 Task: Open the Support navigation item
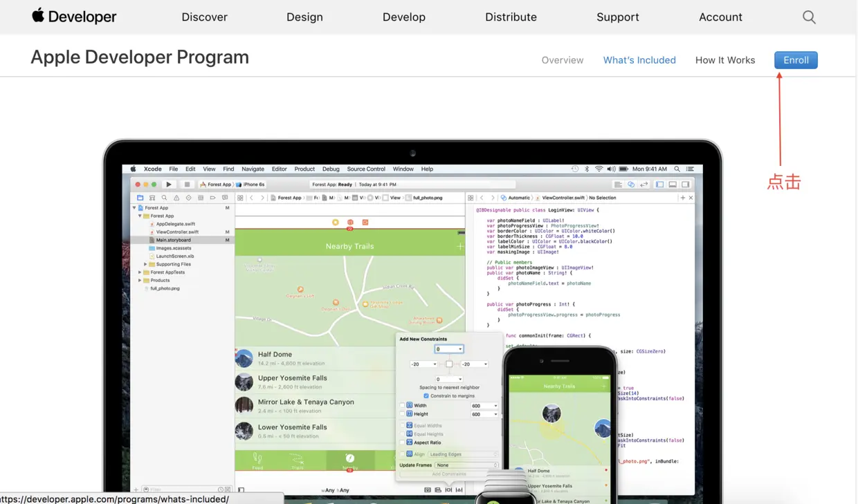coord(618,17)
